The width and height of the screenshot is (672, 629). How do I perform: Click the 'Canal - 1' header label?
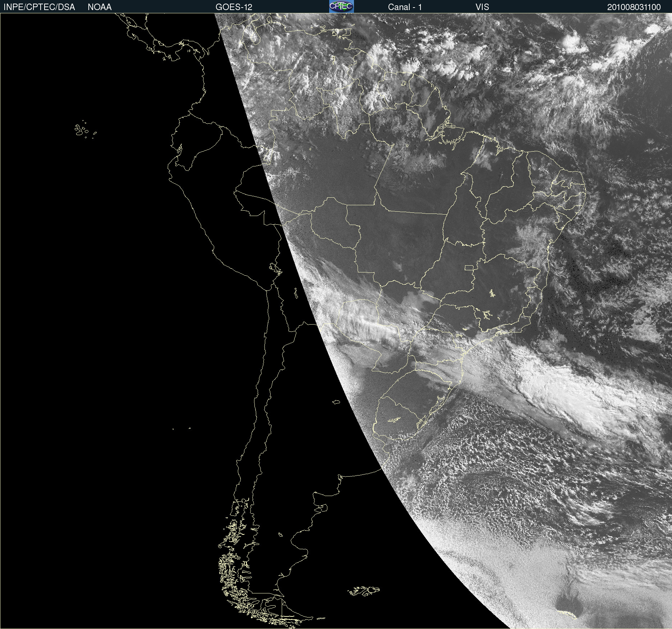[x=405, y=7]
